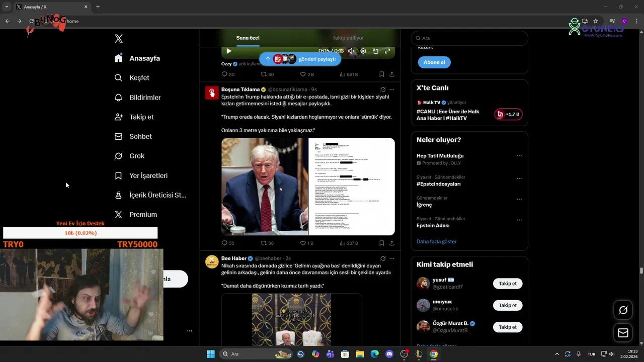Viewport: 644px width, 362px height.
Task: Share Boşuna Tıklama post
Action: [392, 243]
